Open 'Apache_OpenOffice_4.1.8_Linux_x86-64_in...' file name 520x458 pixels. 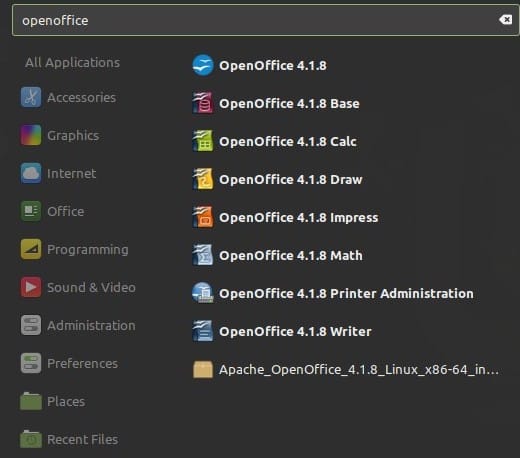[359, 370]
